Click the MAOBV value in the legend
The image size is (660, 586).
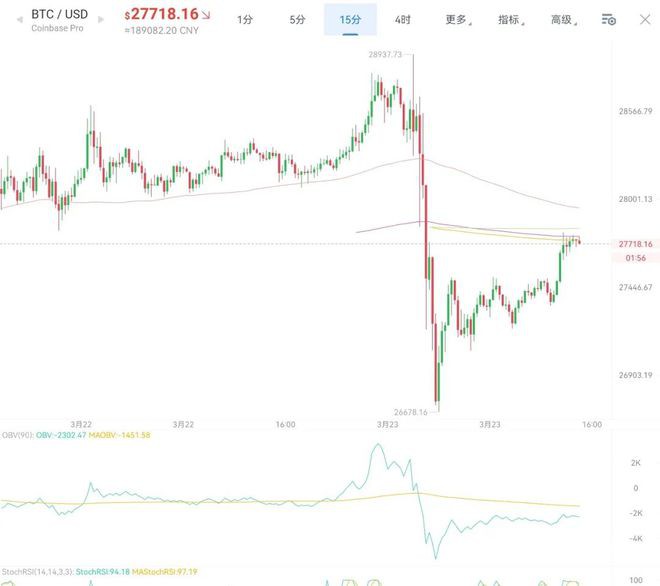[120, 435]
